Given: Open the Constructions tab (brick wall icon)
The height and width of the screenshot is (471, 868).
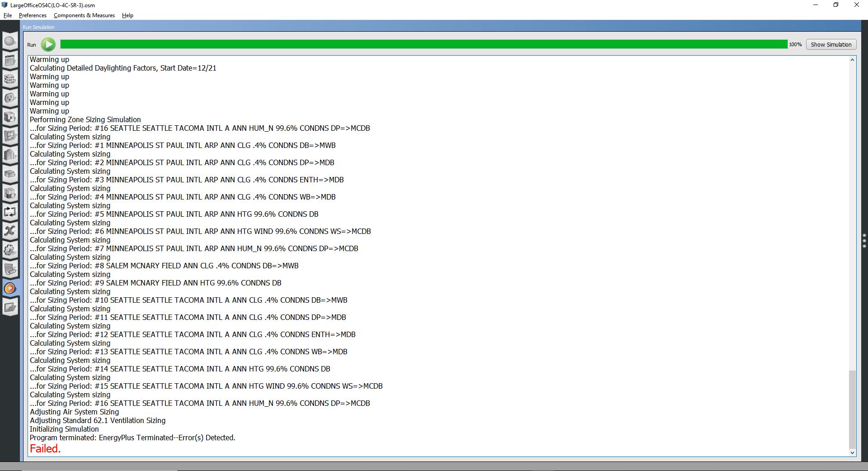Looking at the screenshot, I should click(10, 79).
